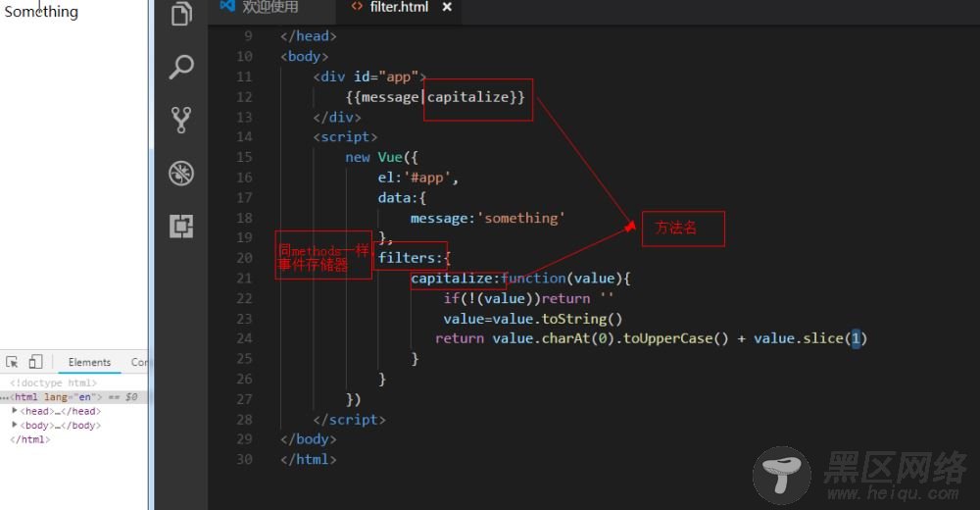980x510 pixels.
Task: Switch to the filter.html tab
Action: pos(399,7)
